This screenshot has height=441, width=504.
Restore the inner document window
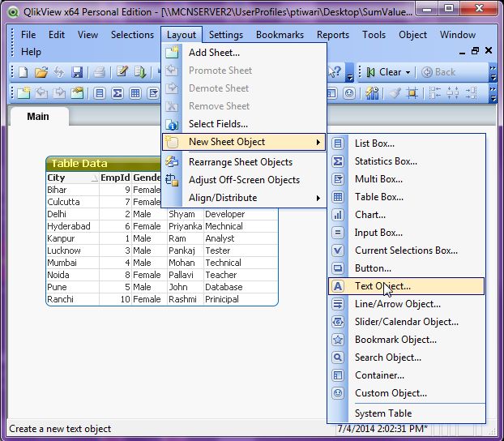coord(475,51)
